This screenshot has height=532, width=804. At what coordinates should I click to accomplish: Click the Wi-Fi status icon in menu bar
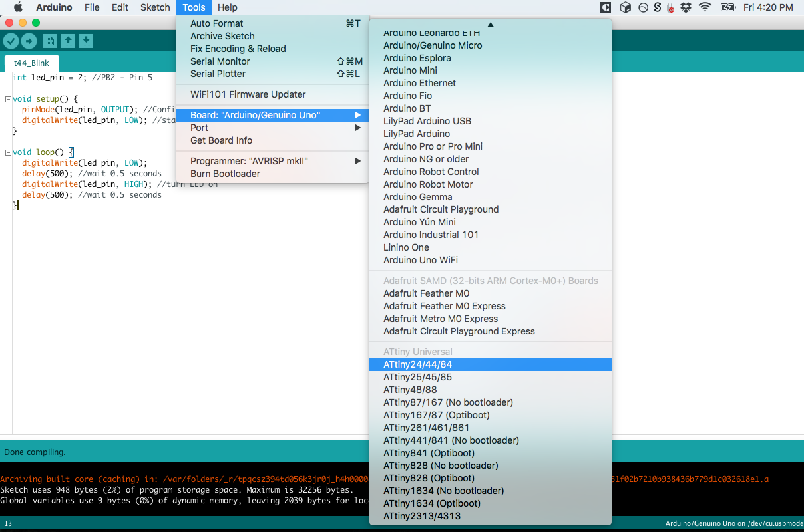(705, 7)
